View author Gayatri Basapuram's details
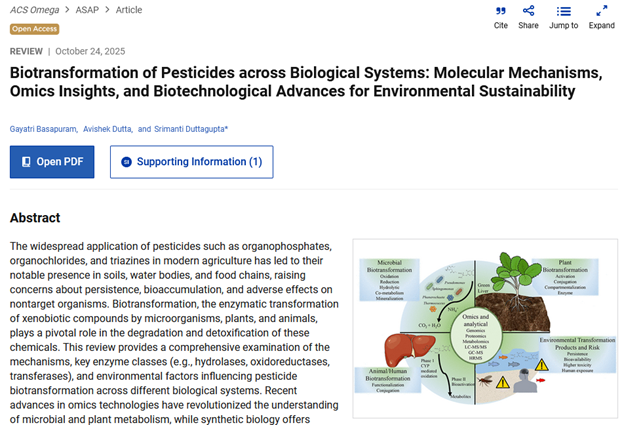624x425 pixels. tap(41, 129)
